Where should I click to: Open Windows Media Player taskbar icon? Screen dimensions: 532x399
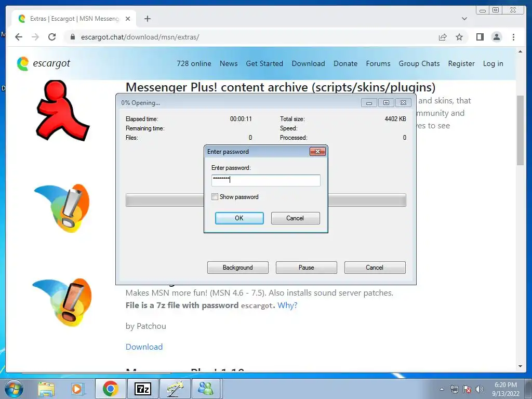(77, 389)
